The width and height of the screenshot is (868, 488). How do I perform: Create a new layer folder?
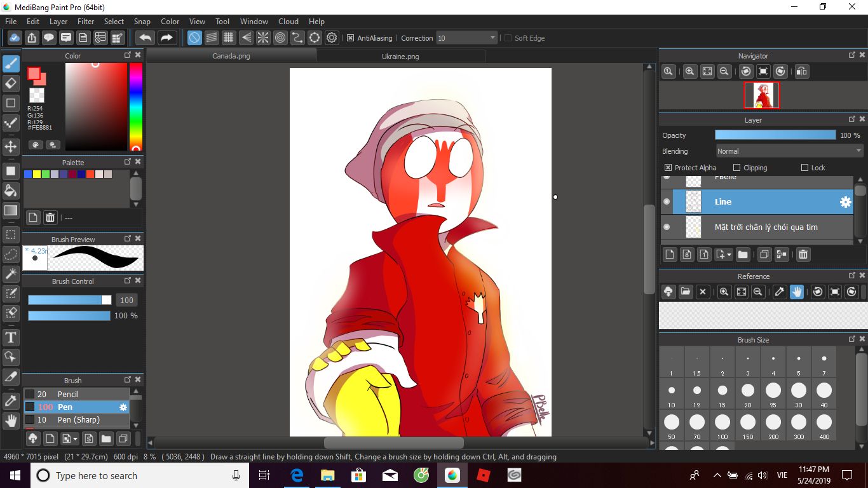743,254
